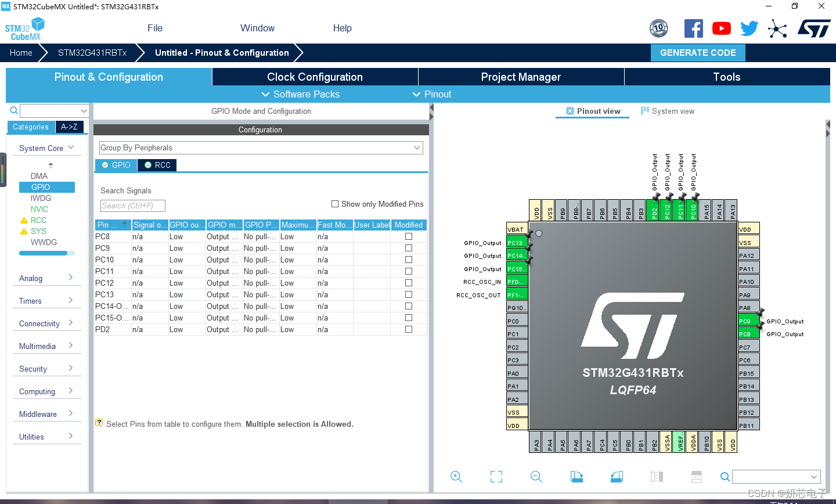Screen dimensions: 836x504
Task: Open Group By Peripherals dropdown
Action: 261,147
